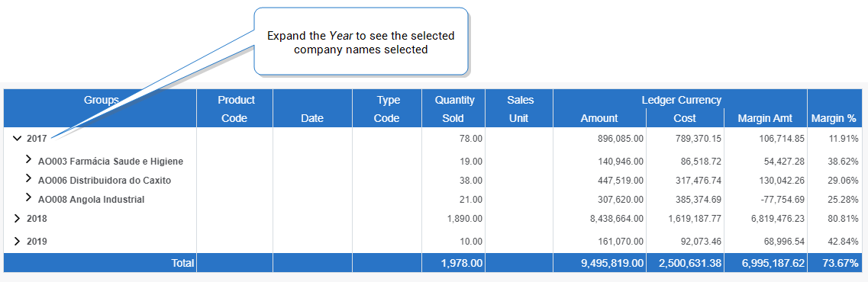Expand the 2019 year group
Screen dimensions: 868x282
(18, 241)
